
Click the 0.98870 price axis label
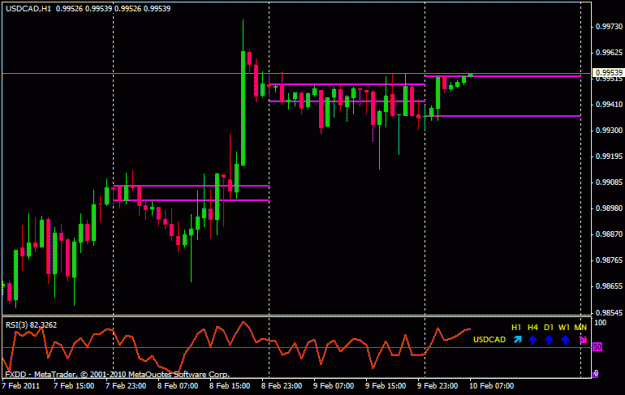[609, 234]
